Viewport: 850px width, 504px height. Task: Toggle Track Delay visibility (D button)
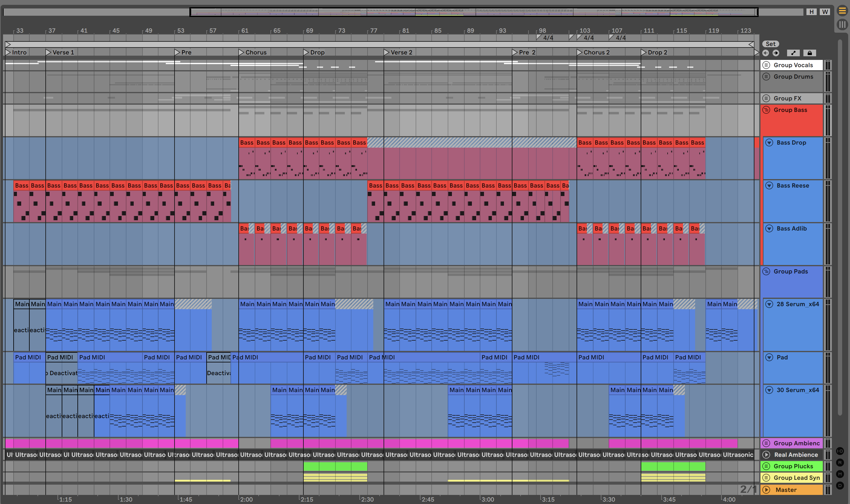840,486
